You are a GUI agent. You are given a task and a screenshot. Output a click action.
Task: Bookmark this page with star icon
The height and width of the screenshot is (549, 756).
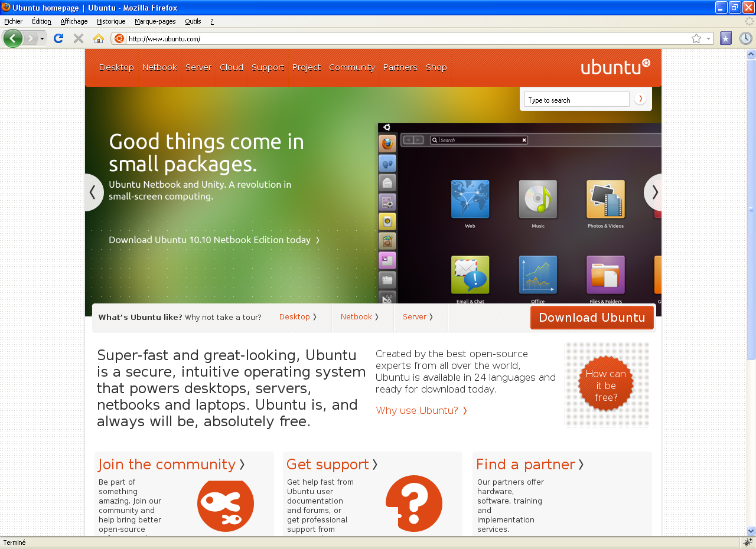click(x=696, y=38)
